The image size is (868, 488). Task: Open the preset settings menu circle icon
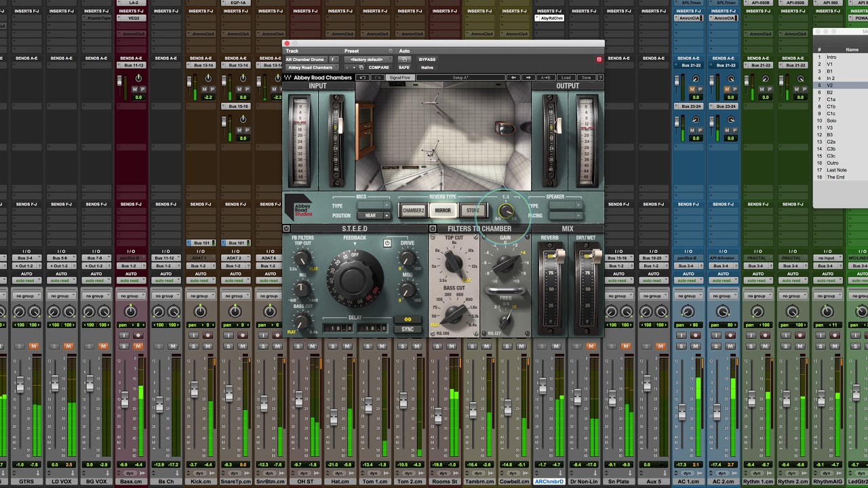tap(390, 51)
